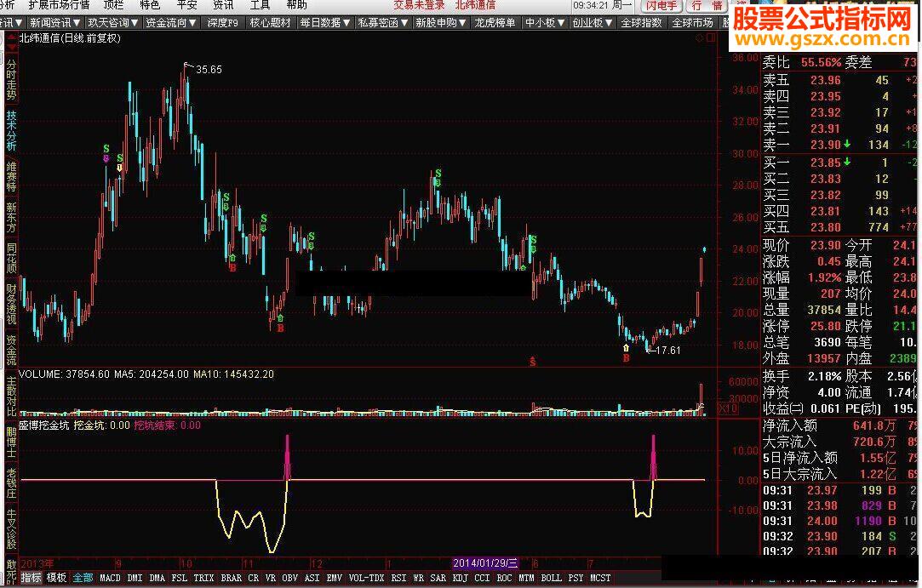Switch to 技术分析 side tab
The height and width of the screenshot is (588, 922).
(11, 130)
